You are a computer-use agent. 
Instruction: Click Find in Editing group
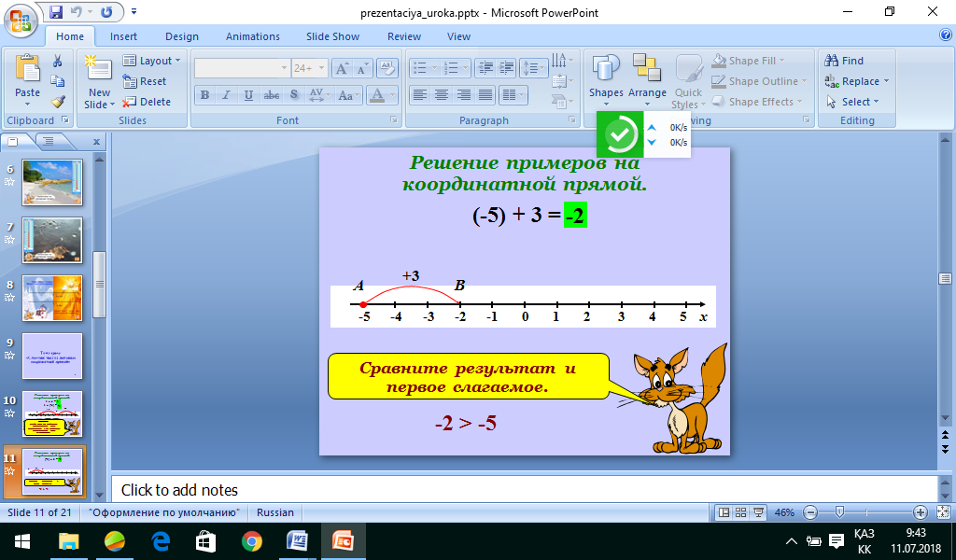point(844,61)
